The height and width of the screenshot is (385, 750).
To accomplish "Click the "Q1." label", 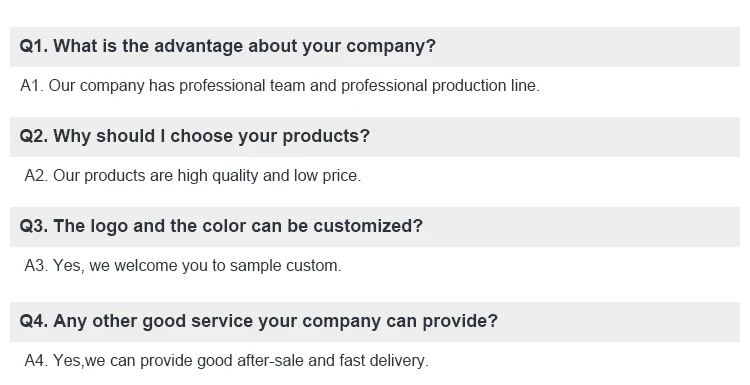I will tap(33, 46).
